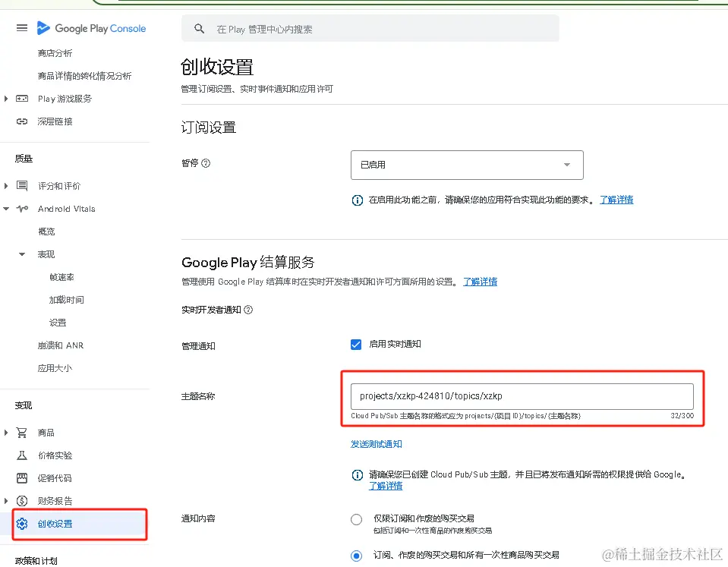
Task: Open 帧速率 under 表现
Action: (61, 277)
